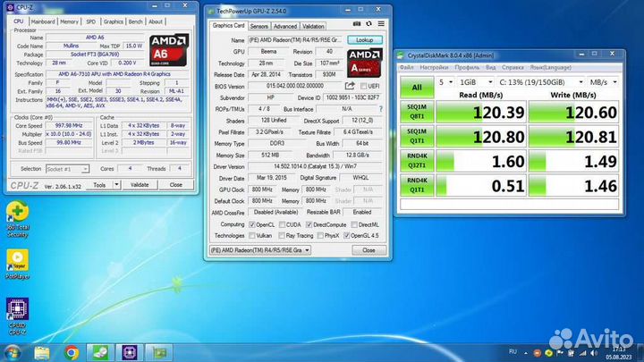Image resolution: width=644 pixels, height=362 pixels.
Task: Open the MB/s unit dropdown
Action: tap(603, 82)
